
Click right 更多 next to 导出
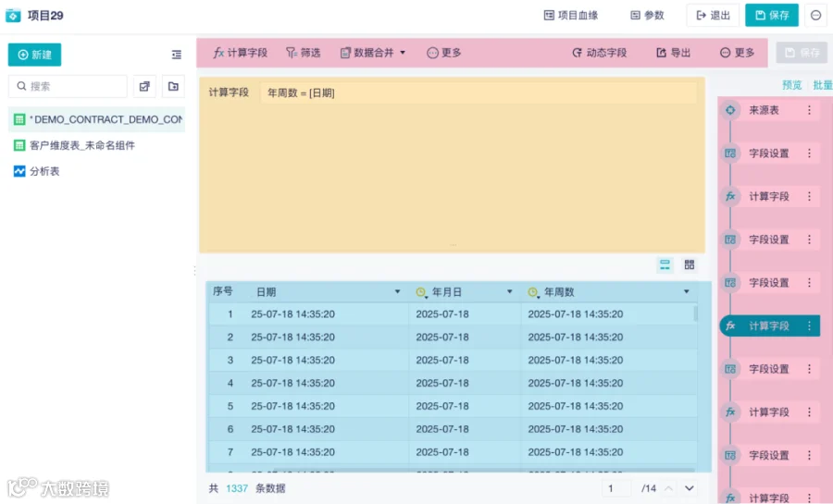(738, 53)
